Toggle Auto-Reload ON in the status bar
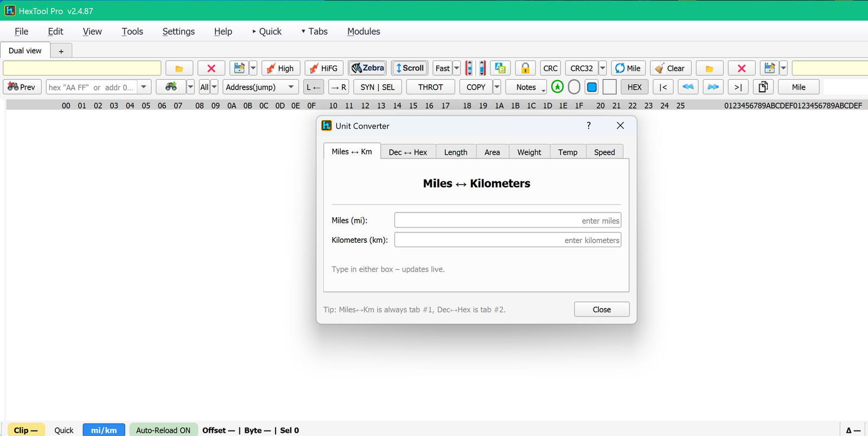Image resolution: width=868 pixels, height=436 pixels. pyautogui.click(x=163, y=430)
